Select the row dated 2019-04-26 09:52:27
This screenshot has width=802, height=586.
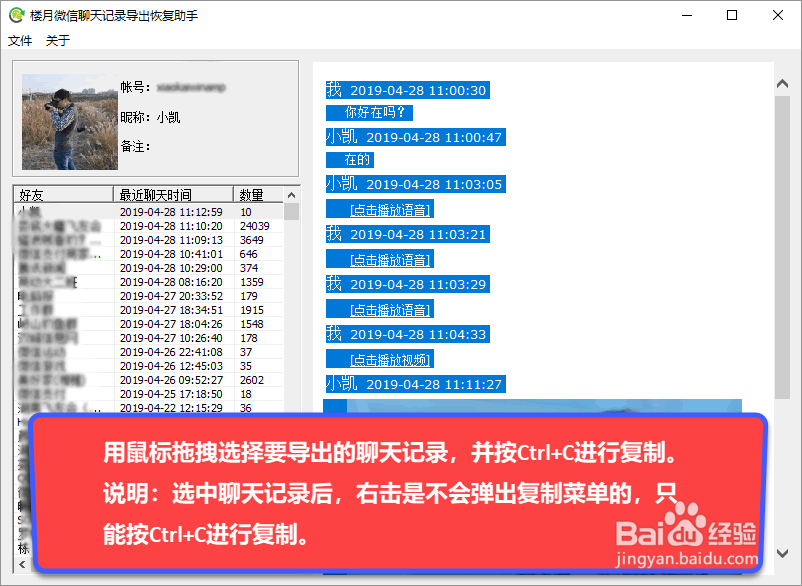click(148, 380)
